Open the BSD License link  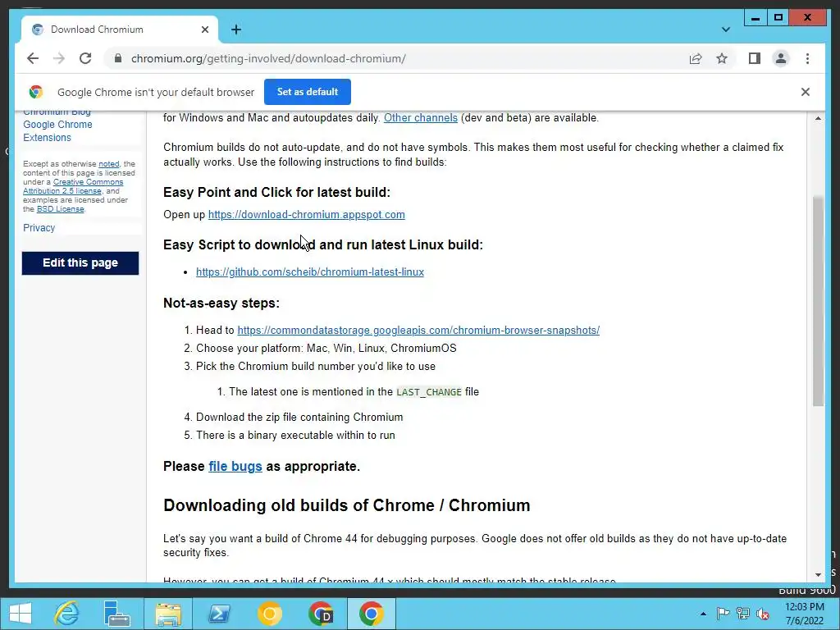[x=60, y=209]
